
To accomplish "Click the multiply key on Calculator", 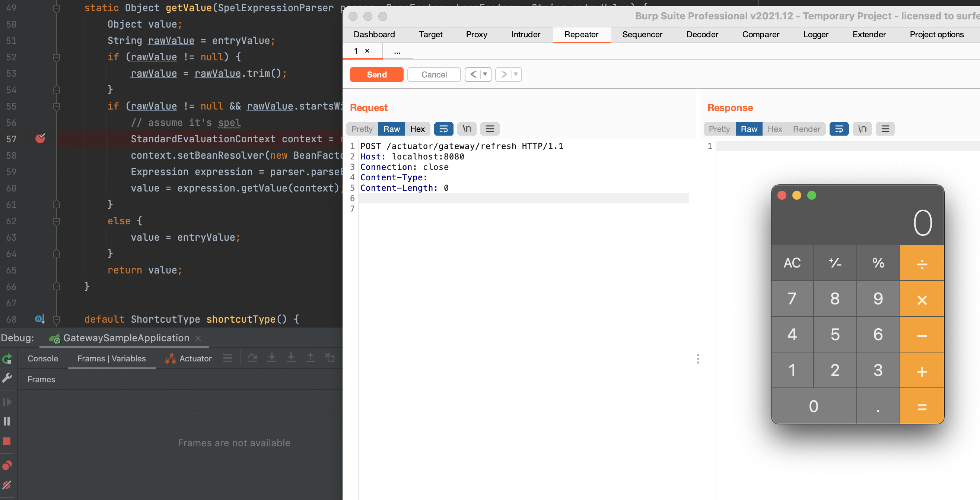I will click(x=922, y=299).
